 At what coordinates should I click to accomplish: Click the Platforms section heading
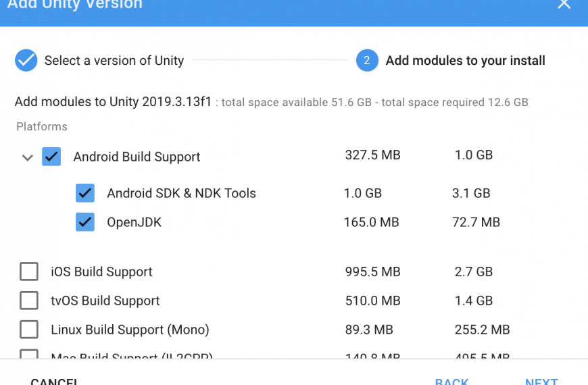pos(42,127)
